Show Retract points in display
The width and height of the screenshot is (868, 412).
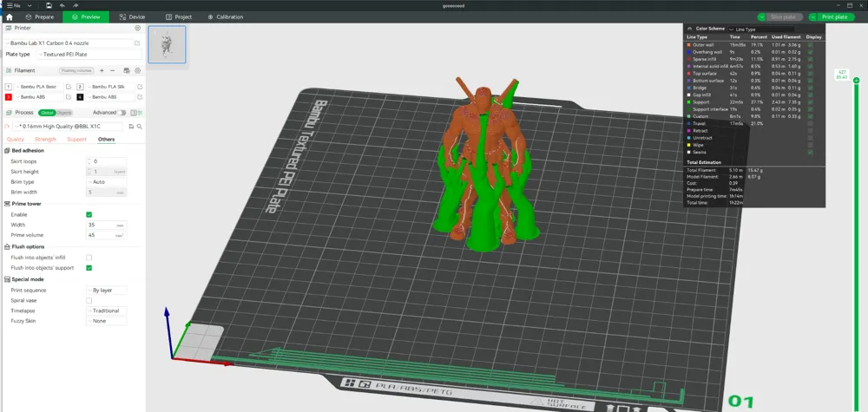pos(811,130)
